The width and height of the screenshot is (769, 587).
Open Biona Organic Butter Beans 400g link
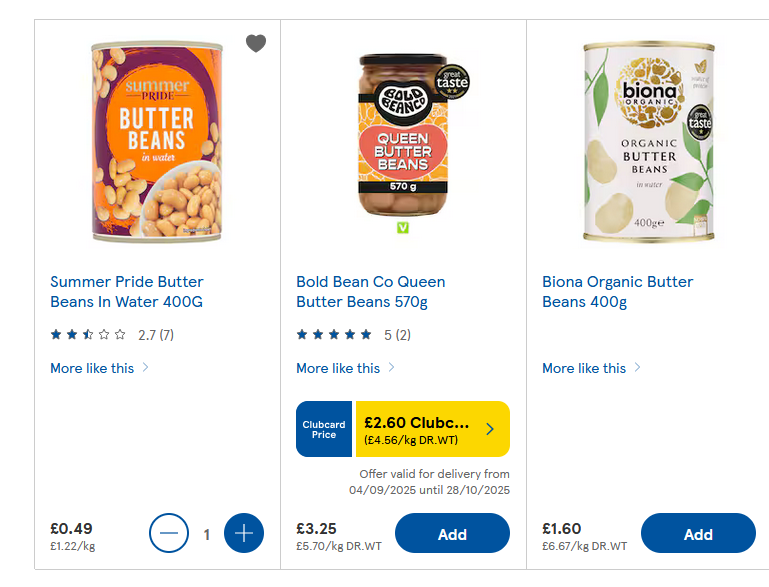[x=617, y=292]
